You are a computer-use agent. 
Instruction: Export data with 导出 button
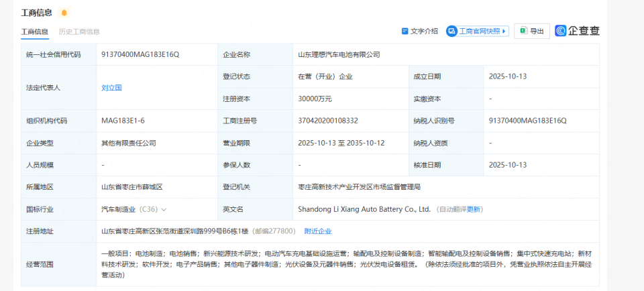pyautogui.click(x=532, y=32)
